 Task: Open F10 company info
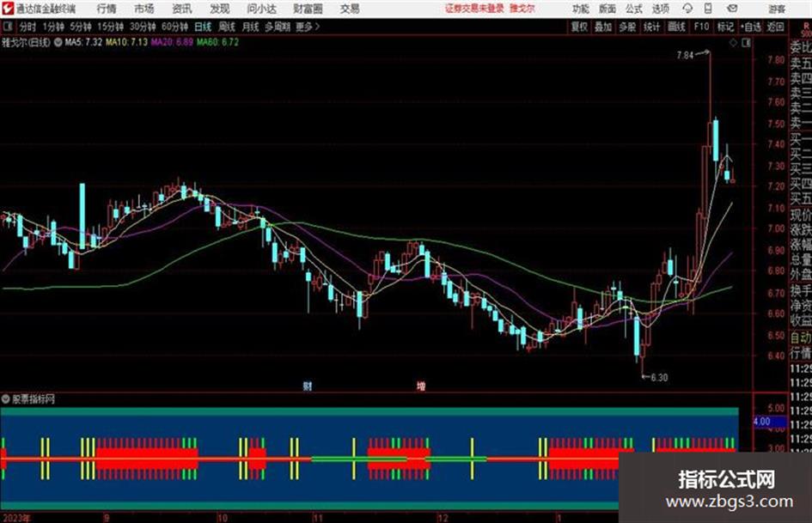pyautogui.click(x=701, y=27)
